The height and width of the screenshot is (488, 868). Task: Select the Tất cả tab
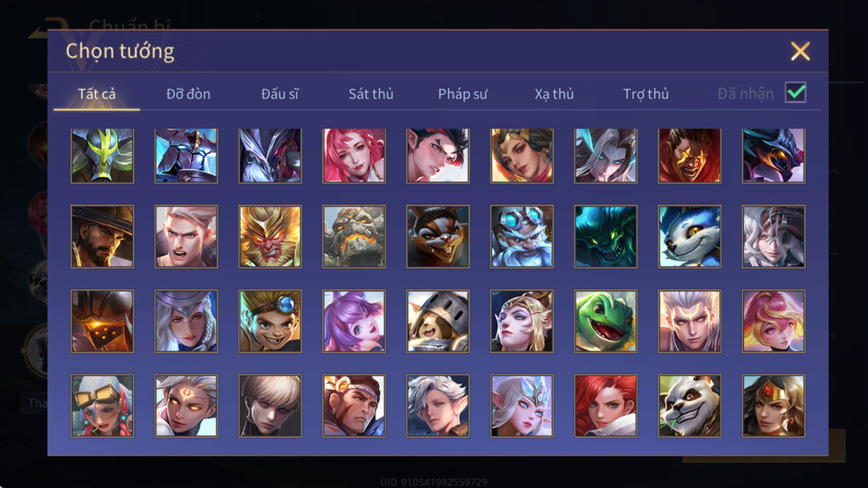[97, 94]
